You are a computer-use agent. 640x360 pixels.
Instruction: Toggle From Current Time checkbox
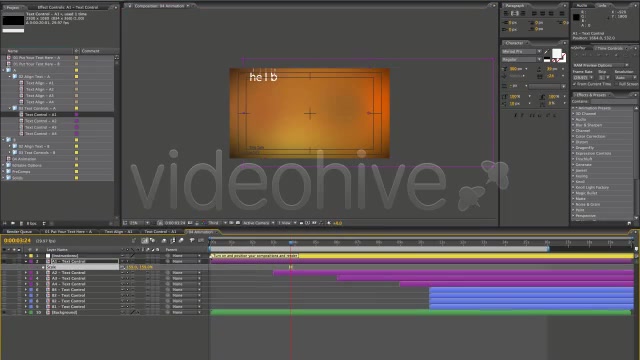click(575, 84)
